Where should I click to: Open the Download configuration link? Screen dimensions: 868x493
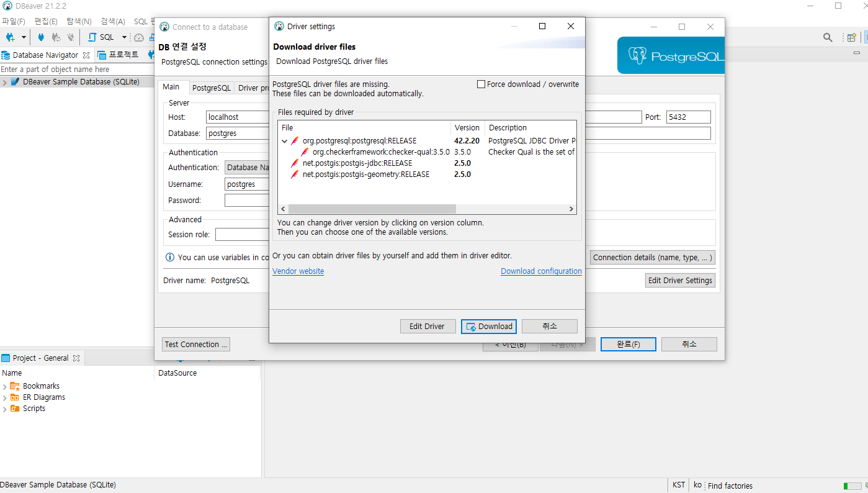[541, 271]
